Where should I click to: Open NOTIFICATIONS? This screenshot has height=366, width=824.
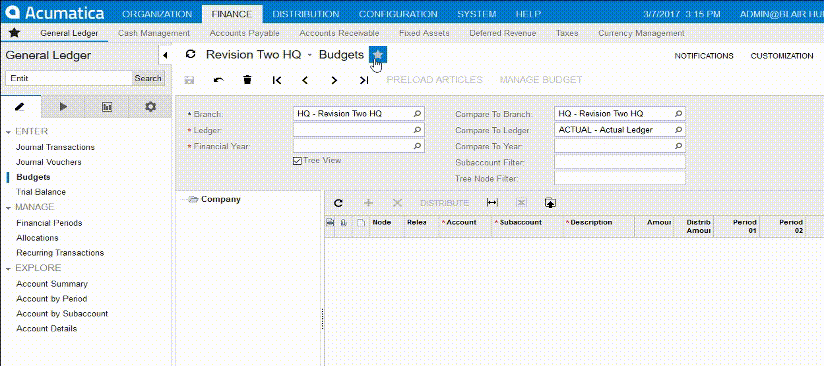(x=704, y=55)
